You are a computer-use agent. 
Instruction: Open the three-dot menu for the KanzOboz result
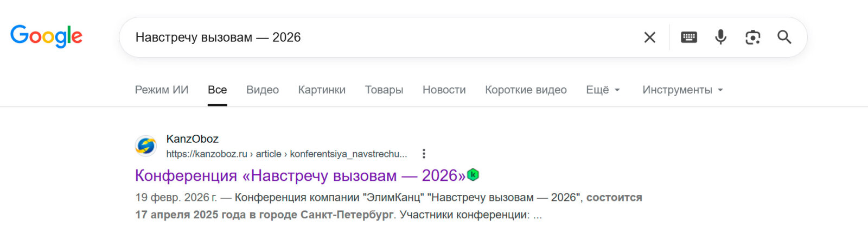click(424, 154)
